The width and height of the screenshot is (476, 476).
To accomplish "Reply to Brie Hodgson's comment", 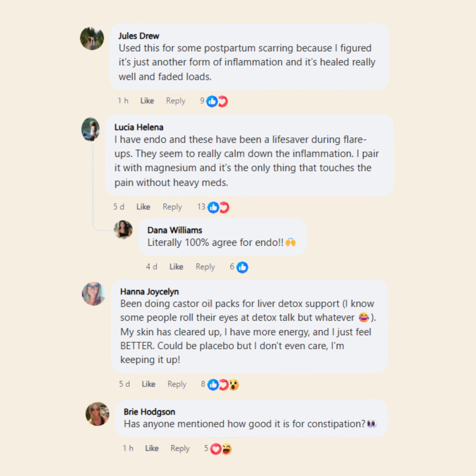I will click(180, 448).
